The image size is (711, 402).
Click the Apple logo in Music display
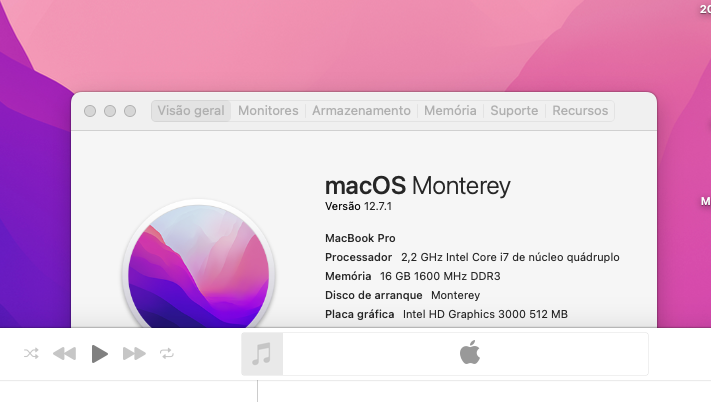[470, 352]
